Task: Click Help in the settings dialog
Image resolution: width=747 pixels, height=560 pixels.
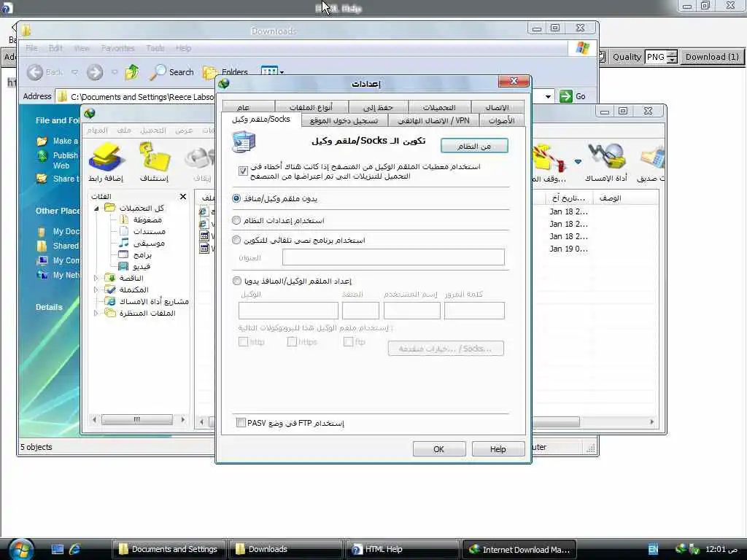Action: point(498,449)
